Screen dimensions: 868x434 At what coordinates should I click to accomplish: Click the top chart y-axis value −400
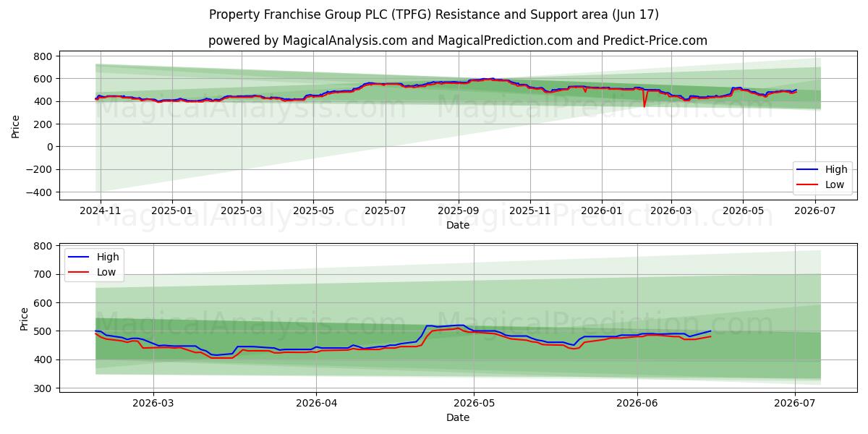point(38,192)
